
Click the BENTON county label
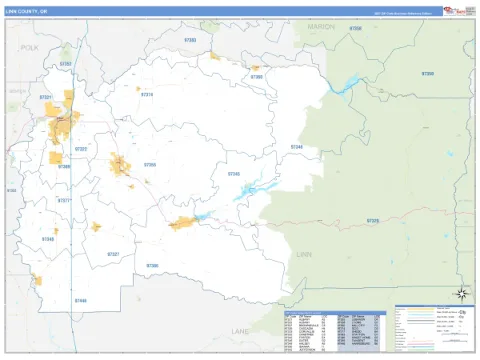(17, 91)
